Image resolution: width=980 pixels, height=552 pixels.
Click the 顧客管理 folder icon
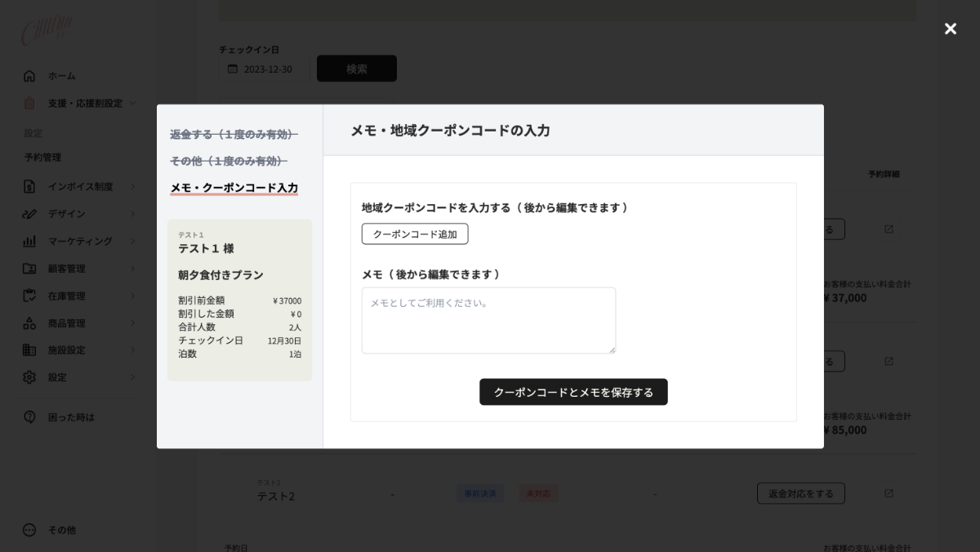(29, 268)
